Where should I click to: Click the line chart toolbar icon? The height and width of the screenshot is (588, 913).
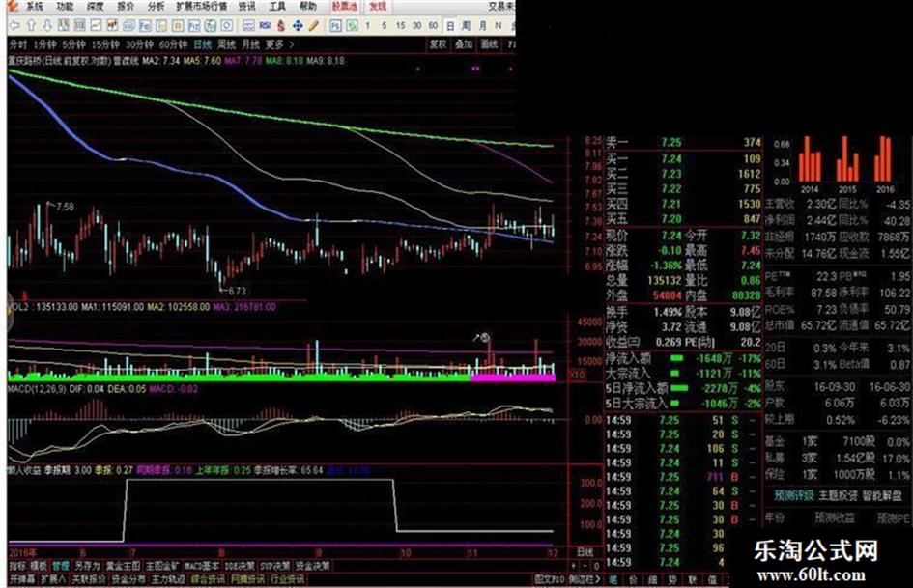[x=96, y=26]
